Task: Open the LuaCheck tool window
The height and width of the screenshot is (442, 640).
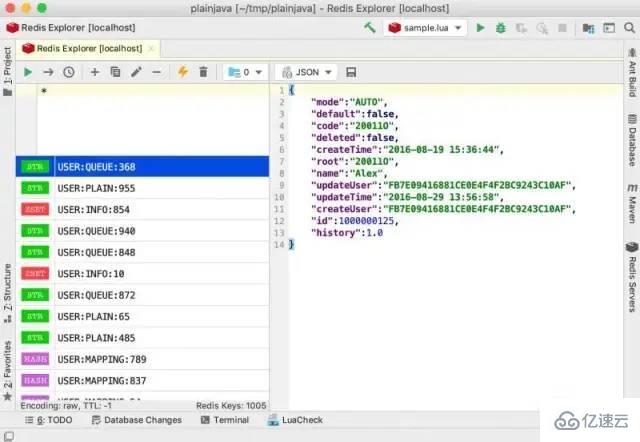Action: 300,421
